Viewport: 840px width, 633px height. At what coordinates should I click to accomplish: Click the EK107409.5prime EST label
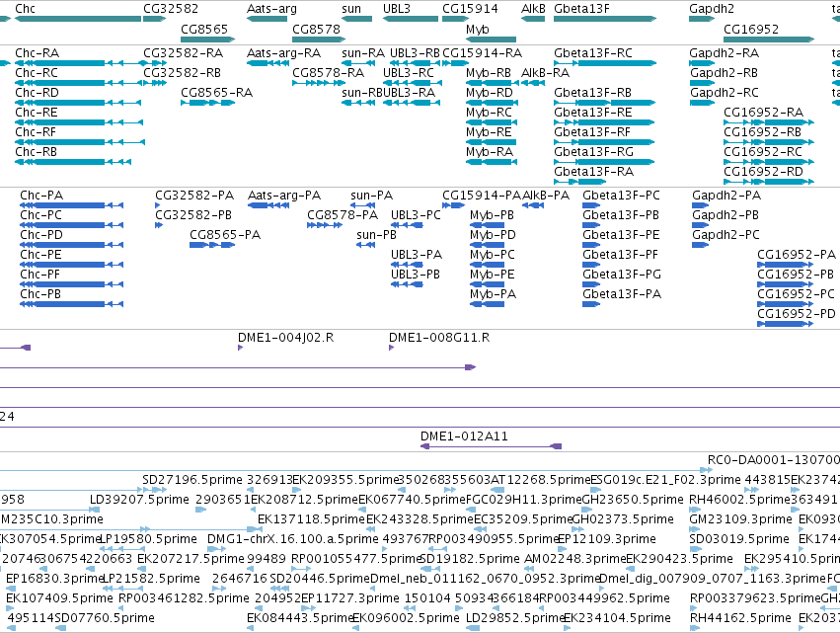point(59,598)
